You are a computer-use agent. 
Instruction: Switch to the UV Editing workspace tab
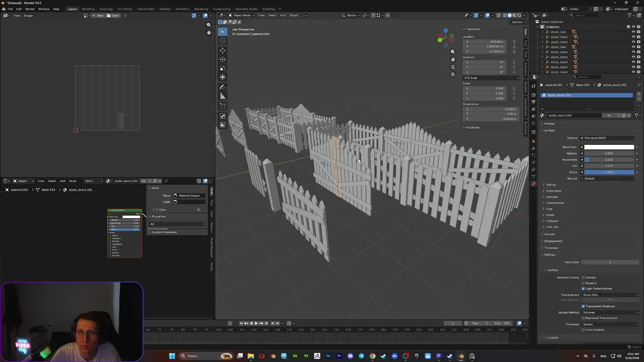[124, 9]
